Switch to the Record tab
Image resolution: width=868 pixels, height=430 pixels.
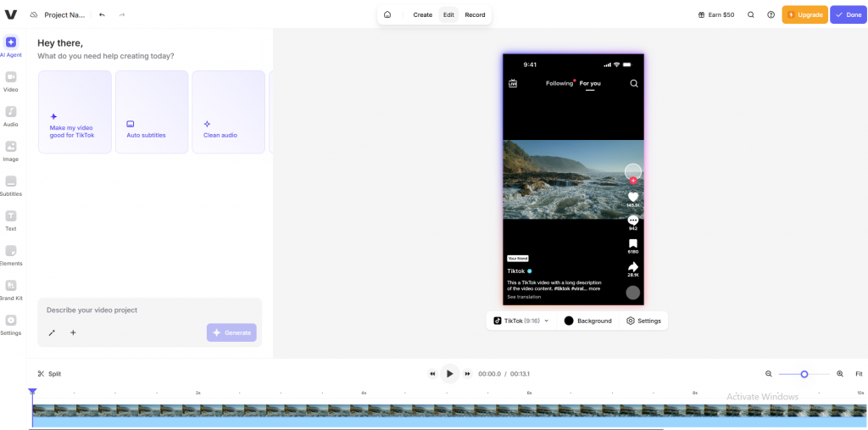pyautogui.click(x=475, y=14)
